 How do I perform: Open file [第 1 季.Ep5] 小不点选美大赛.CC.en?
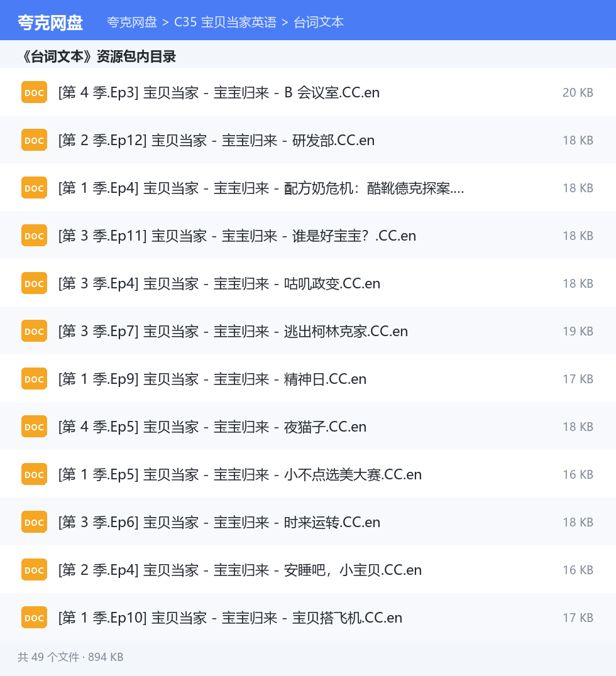[x=240, y=474]
